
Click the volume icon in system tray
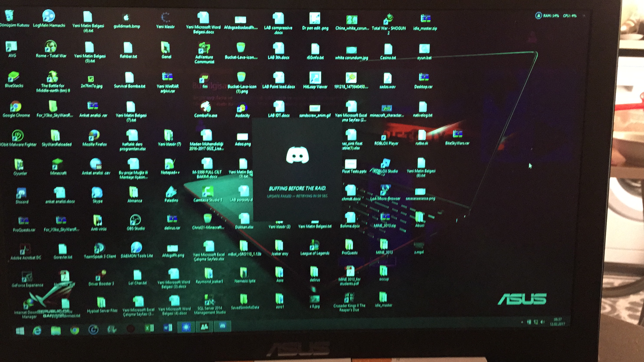point(542,322)
